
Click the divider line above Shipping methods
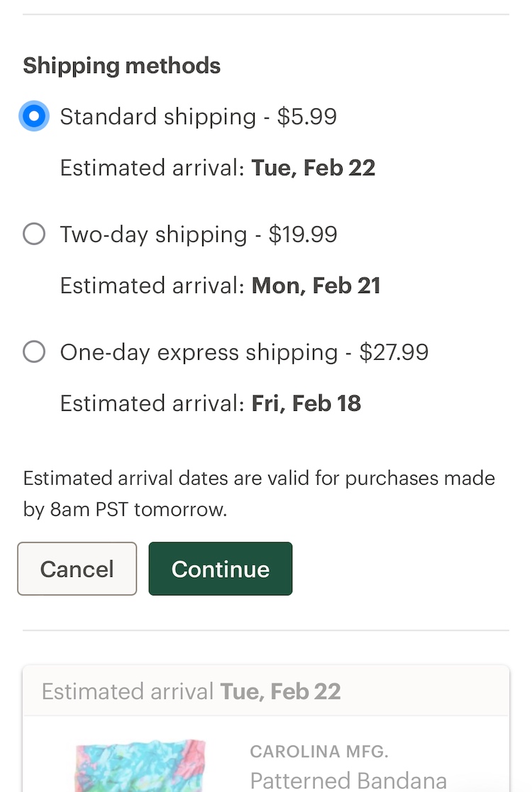pos(266,14)
